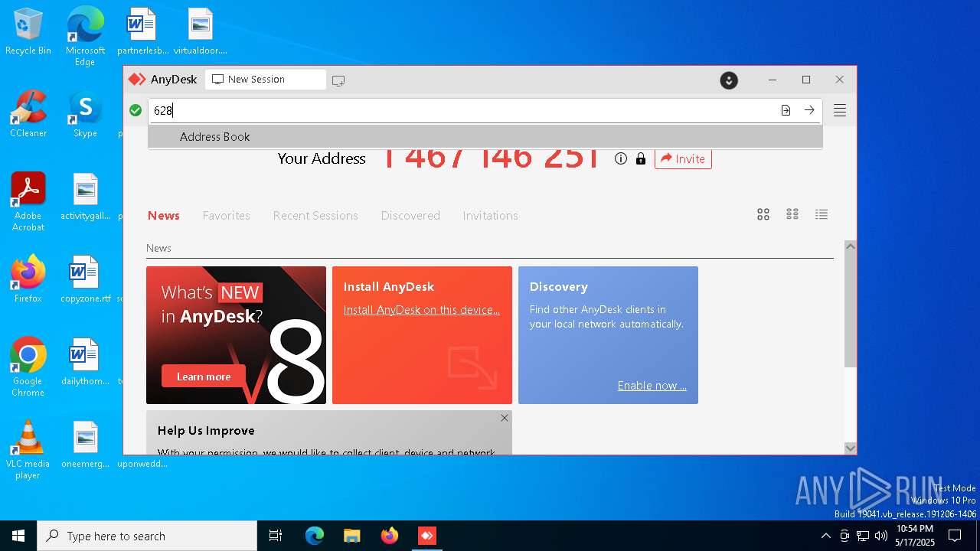Click the lock icon next to Your Address
980x551 pixels.
coord(641,158)
